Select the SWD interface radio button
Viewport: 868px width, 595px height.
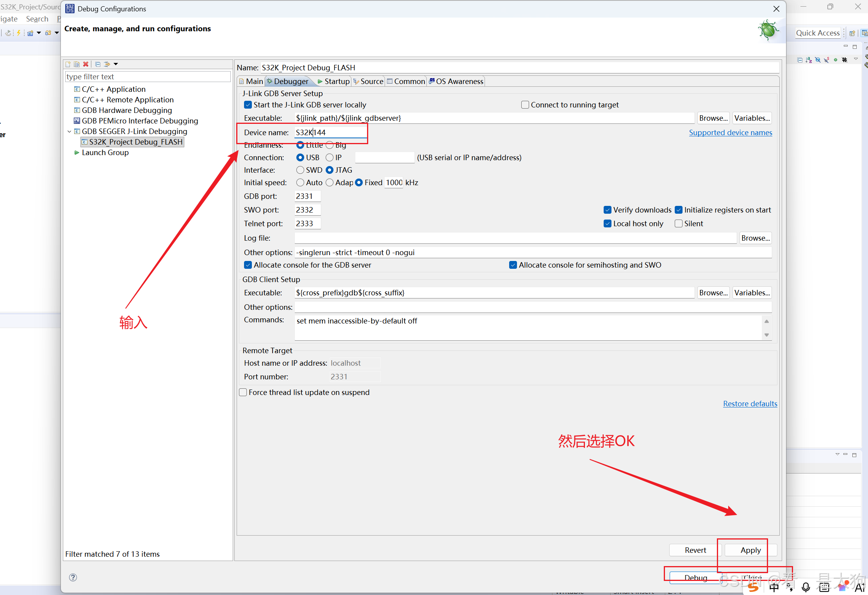click(x=300, y=170)
